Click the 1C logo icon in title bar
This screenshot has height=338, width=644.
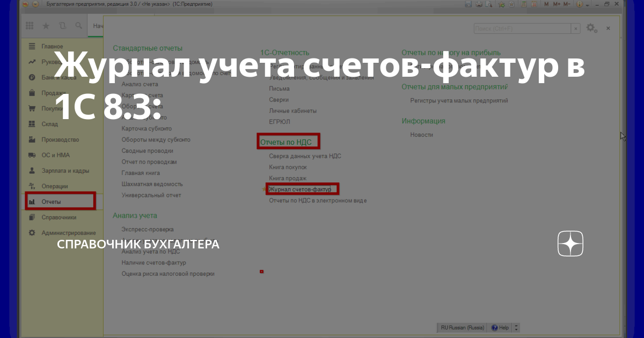25,4
